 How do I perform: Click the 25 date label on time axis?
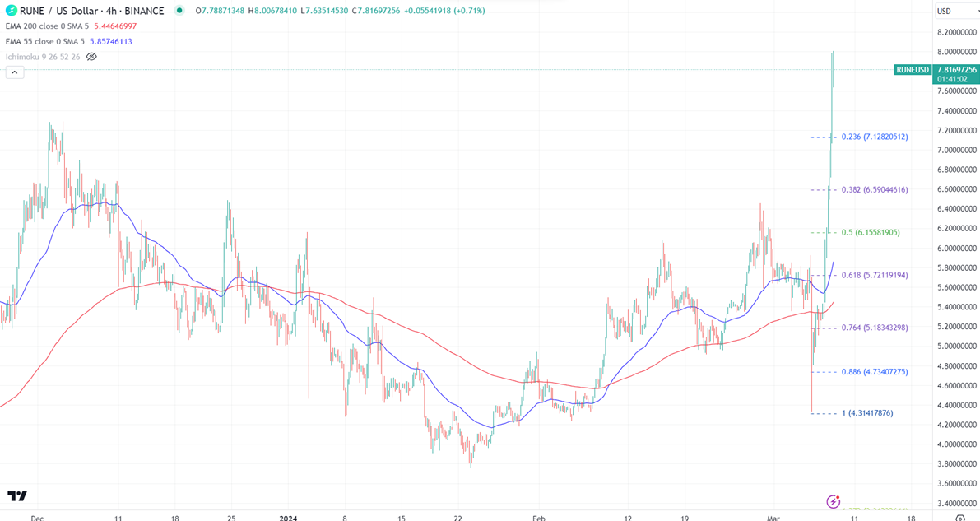[x=231, y=518]
